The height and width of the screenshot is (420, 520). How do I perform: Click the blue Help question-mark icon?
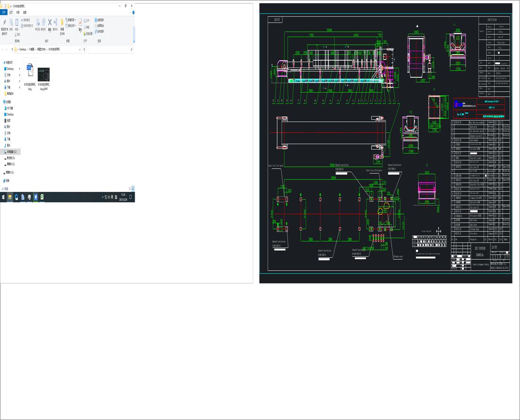tap(134, 13)
